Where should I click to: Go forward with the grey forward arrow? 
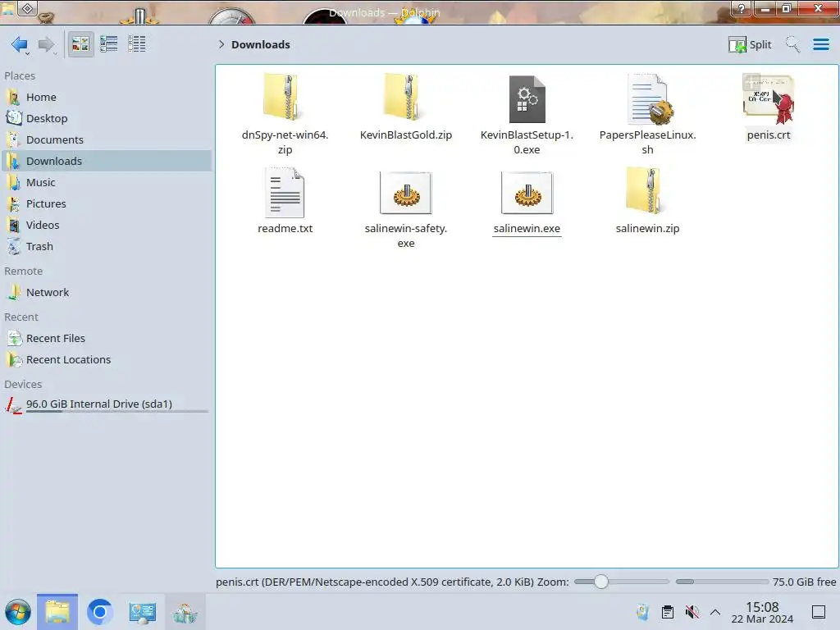47,44
